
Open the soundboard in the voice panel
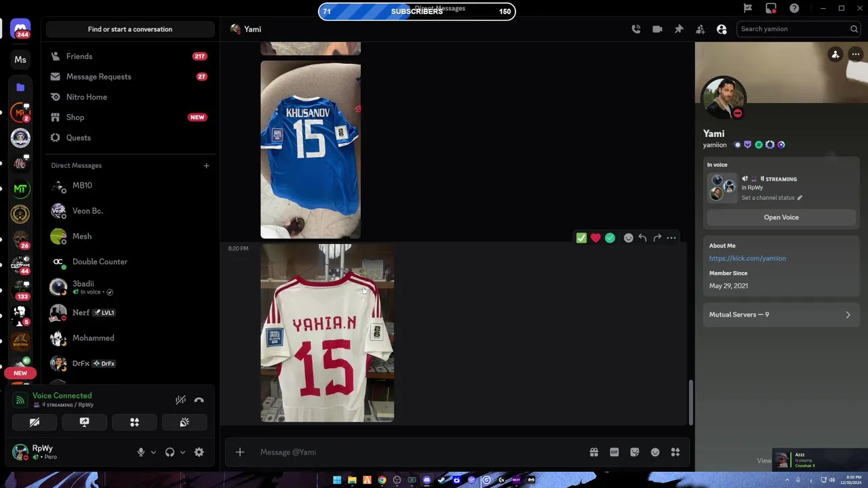[184, 422]
